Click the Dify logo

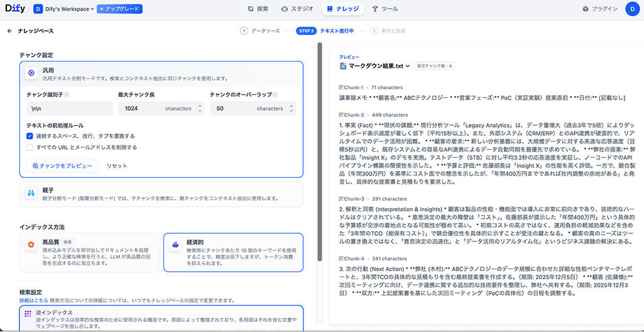point(14,9)
